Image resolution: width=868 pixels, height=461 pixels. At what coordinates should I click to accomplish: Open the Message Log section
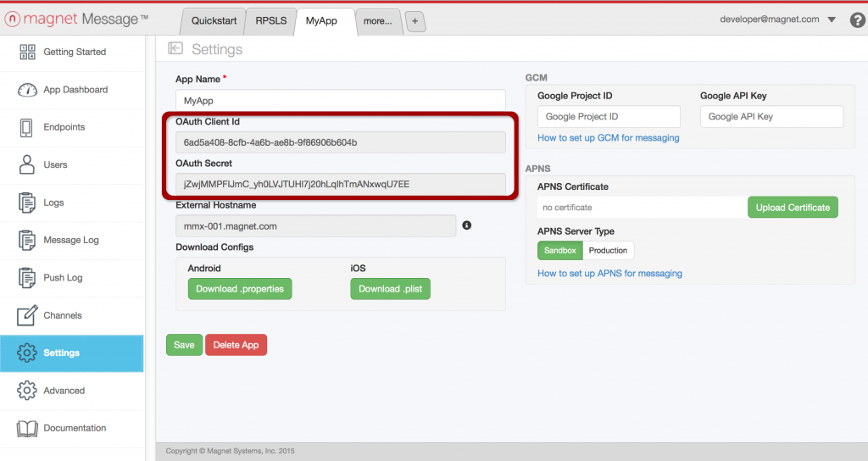click(72, 240)
